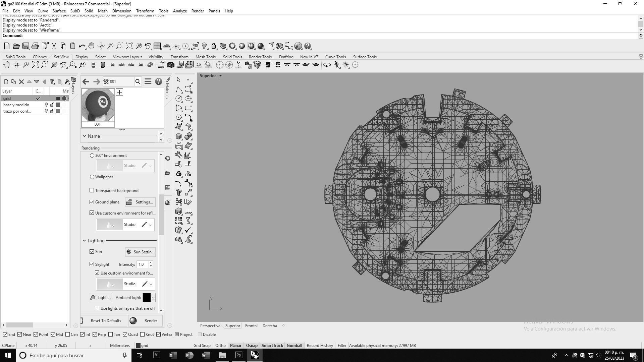
Task: Enable Transparent background checkbox
Action: (92, 190)
